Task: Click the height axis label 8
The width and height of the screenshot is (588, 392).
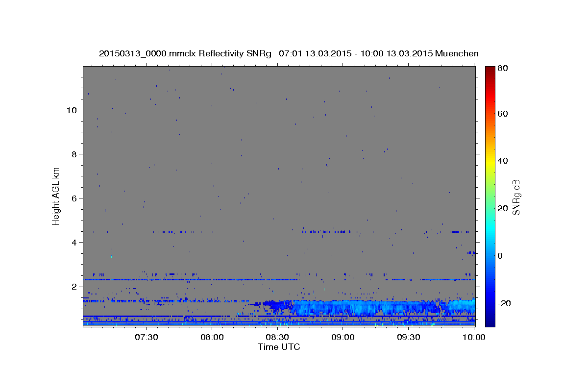Action: (x=74, y=154)
